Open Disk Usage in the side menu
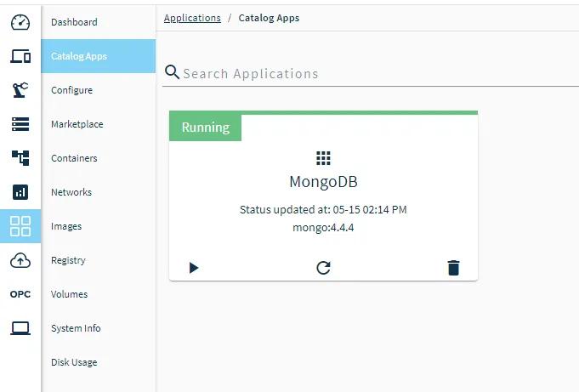 [99, 362]
